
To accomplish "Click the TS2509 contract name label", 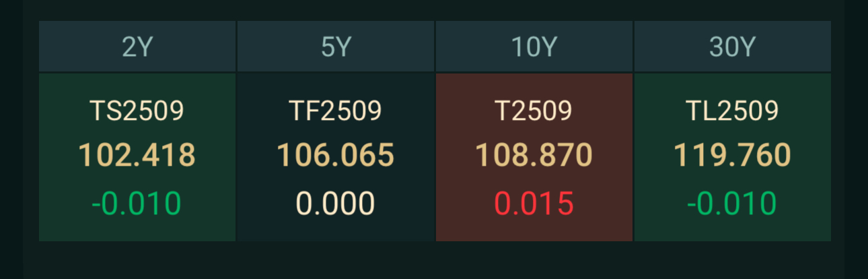I will point(137,111).
